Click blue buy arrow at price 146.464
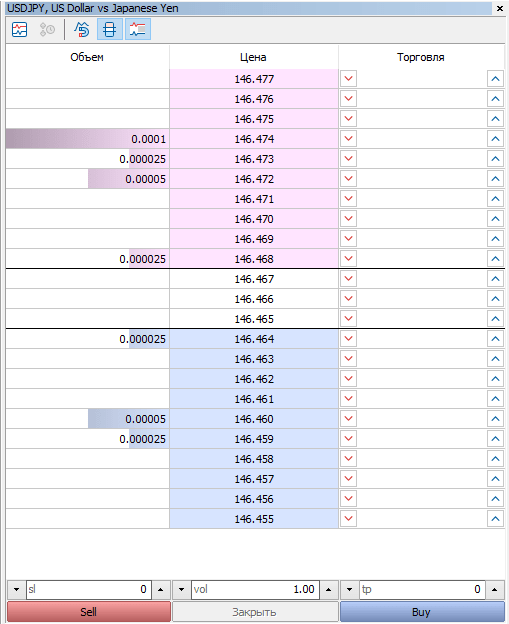 [x=495, y=339]
